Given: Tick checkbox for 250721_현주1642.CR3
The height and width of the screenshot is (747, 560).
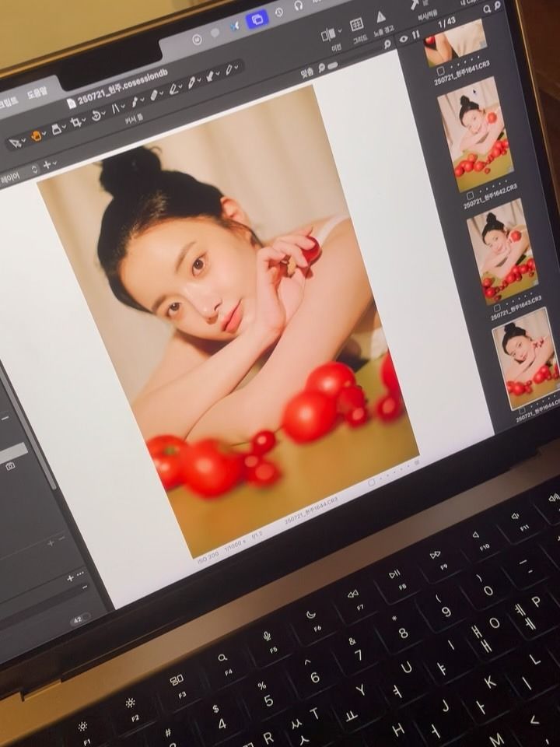Looking at the screenshot, I should [x=470, y=195].
